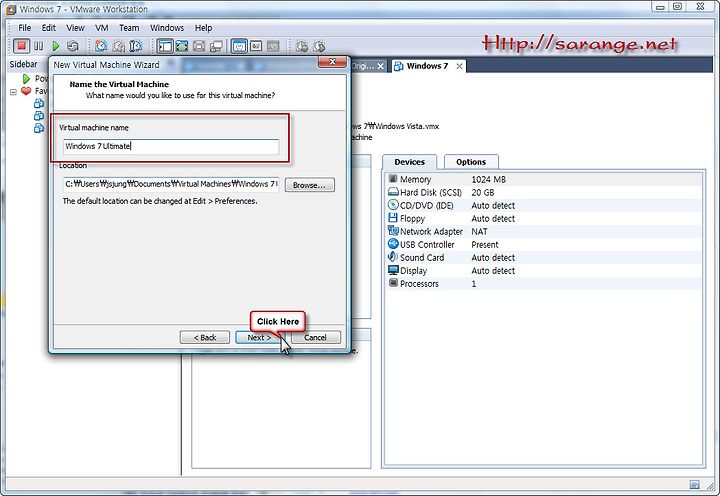Click the 'Auto detect' value for Floppy
This screenshot has height=496, width=720.
pyautogui.click(x=493, y=219)
